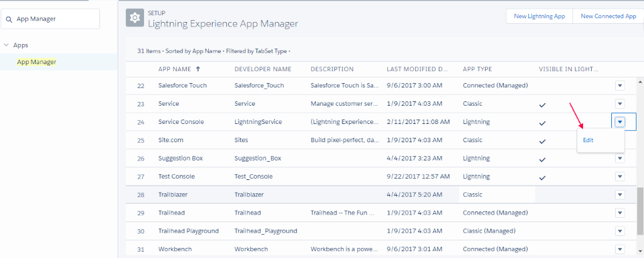Click the Setup gear icon in header
644x258 pixels.
pos(134,18)
